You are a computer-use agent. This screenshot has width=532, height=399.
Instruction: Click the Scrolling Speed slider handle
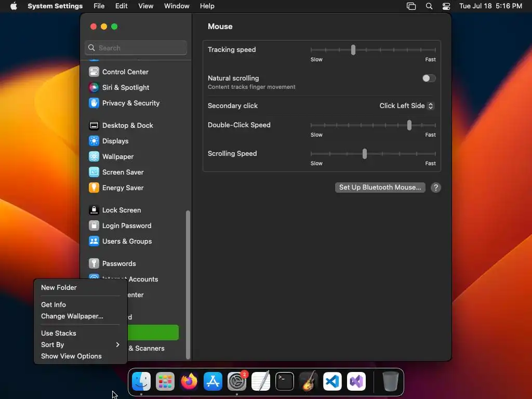[364, 154]
